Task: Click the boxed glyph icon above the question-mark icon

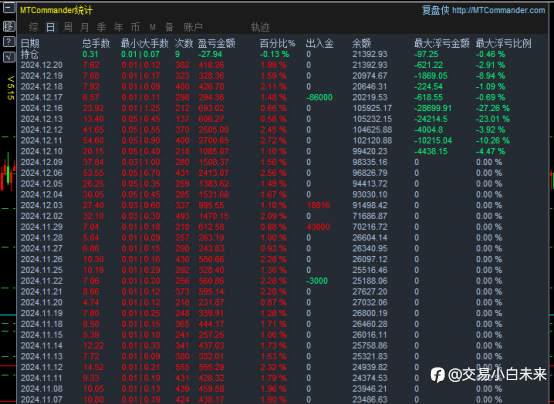Action: [8, 26]
